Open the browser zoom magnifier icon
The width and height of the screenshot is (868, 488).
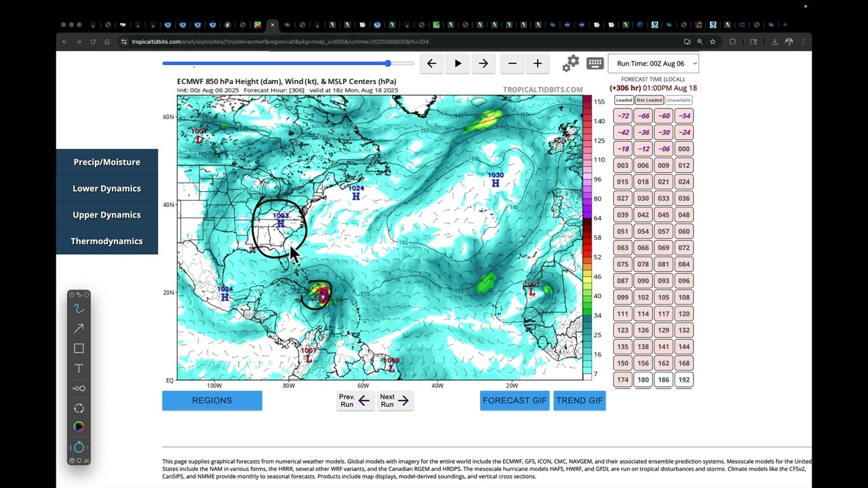[x=700, y=42]
